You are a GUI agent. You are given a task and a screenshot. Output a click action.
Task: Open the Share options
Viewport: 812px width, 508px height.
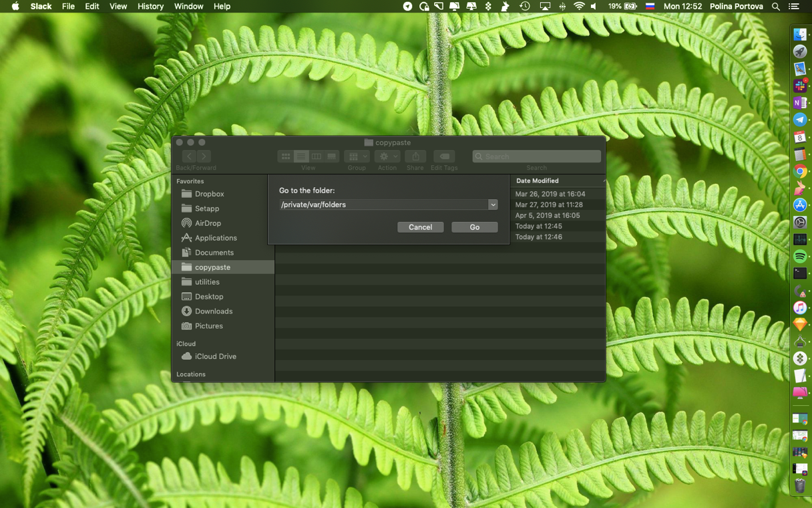coord(415,156)
